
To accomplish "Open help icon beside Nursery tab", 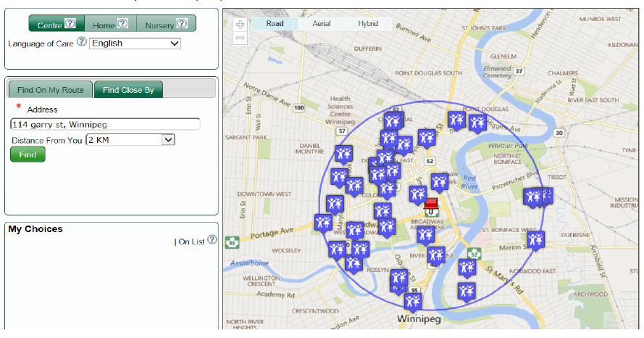I will pyautogui.click(x=182, y=24).
